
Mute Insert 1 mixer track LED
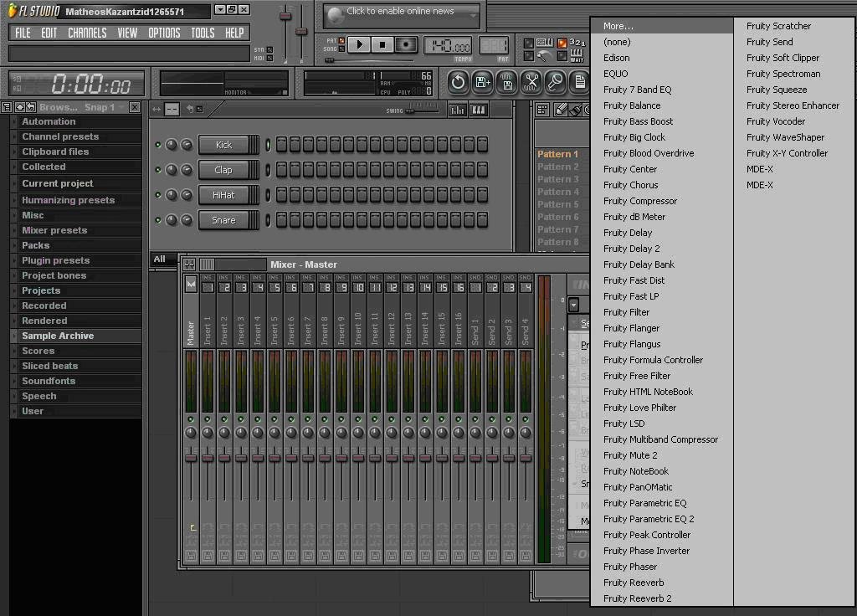click(208, 419)
